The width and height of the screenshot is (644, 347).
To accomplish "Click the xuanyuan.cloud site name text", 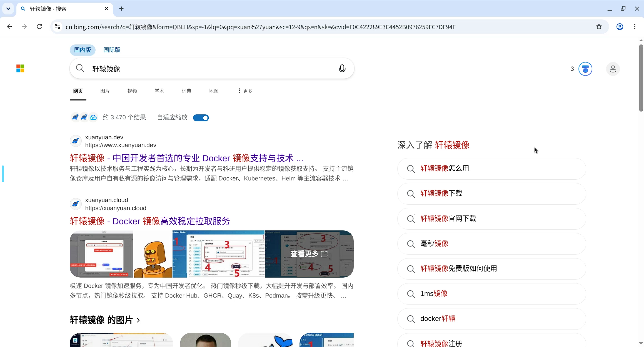I will point(106,200).
